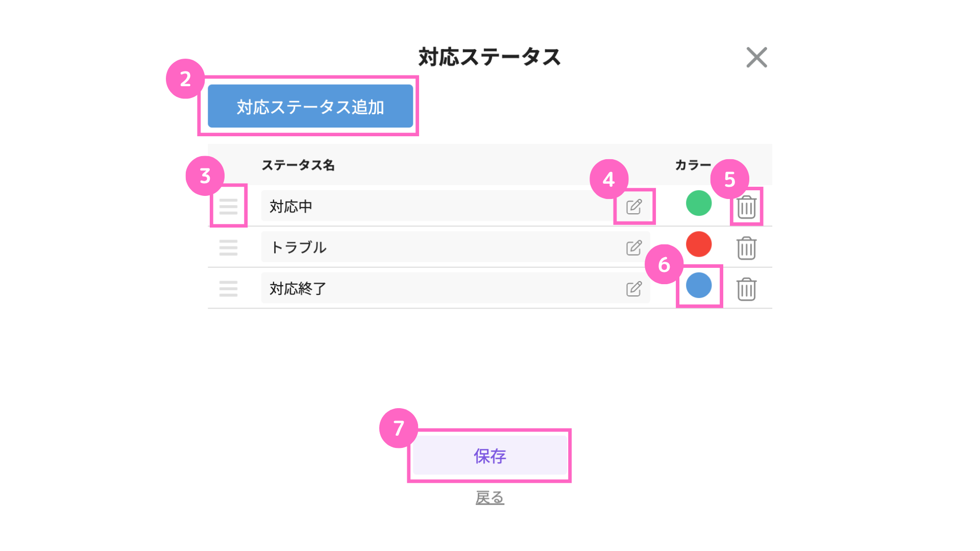
Task: Click trash icon for 対応終了 row
Action: 746,289
